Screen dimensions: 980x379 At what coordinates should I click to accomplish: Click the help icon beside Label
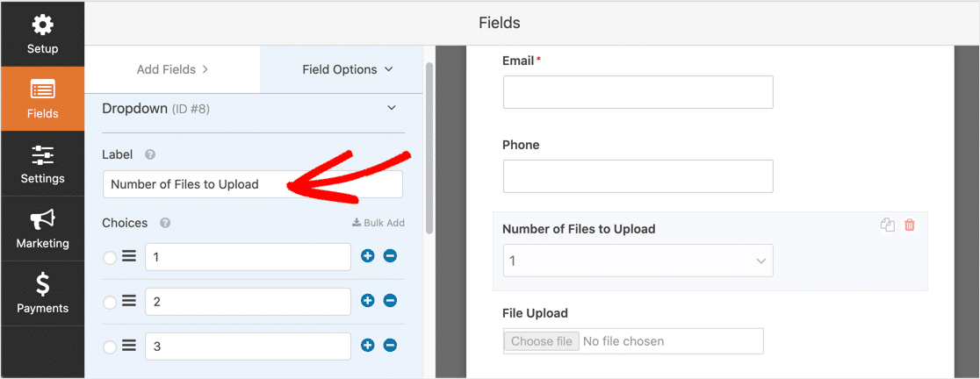(x=150, y=155)
